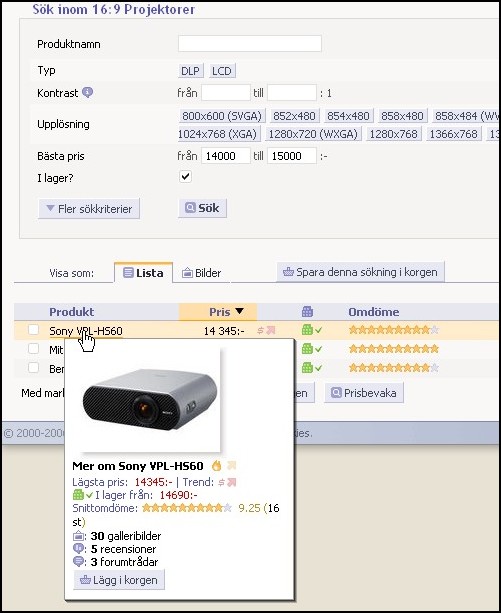Click the Sony VPL-HS60 star rating
This screenshot has width=501, height=613.
(x=394, y=330)
